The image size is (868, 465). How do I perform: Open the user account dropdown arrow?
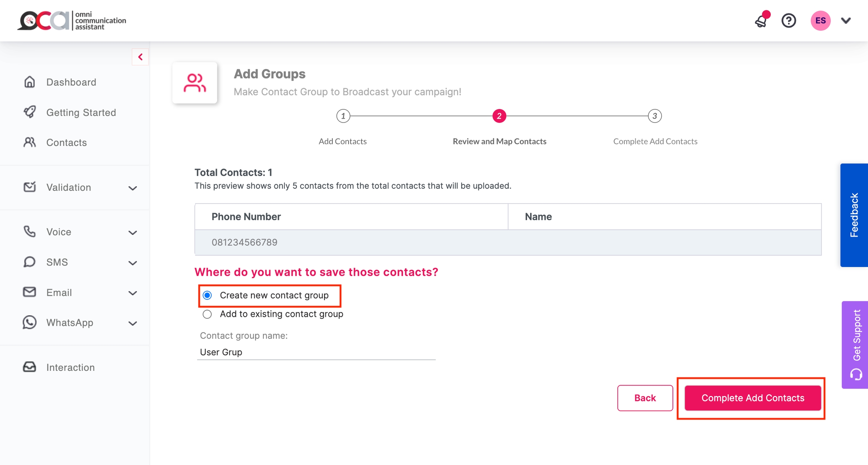point(846,20)
